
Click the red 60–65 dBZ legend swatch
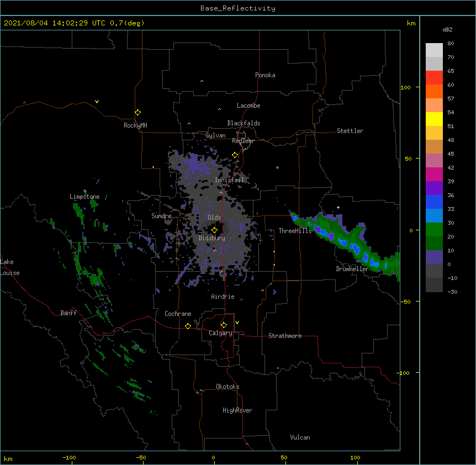pos(434,78)
